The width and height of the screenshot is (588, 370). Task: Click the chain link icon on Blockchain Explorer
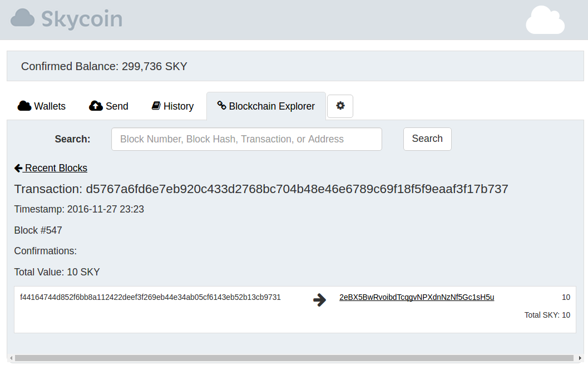point(221,106)
